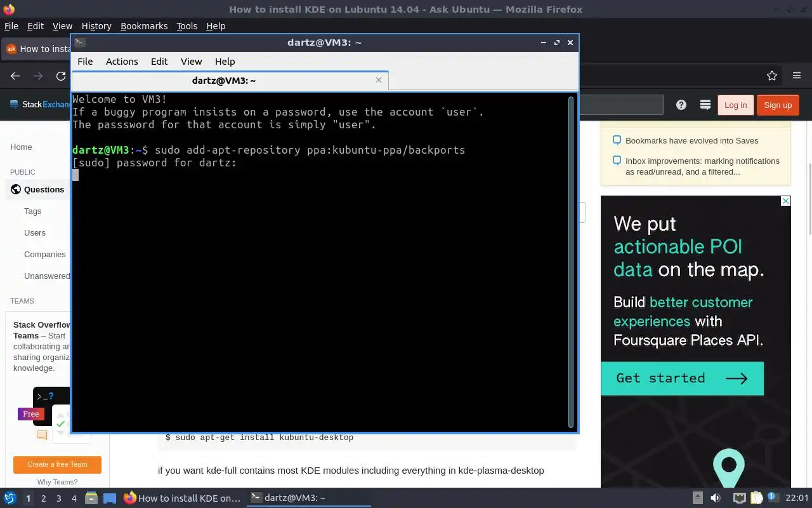The width and height of the screenshot is (812, 508).
Task: Click the clock showing 22:01
Action: 797,498
